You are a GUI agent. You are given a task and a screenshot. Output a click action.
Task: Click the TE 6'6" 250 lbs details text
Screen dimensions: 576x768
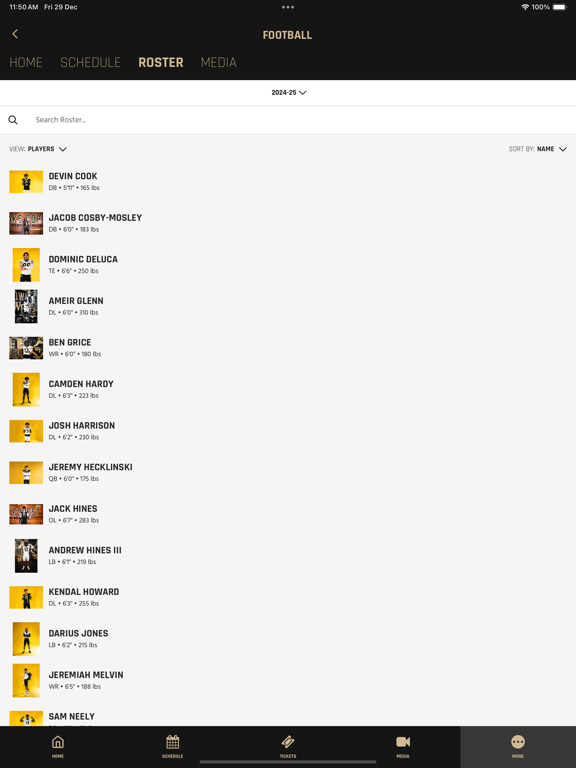coord(73,271)
